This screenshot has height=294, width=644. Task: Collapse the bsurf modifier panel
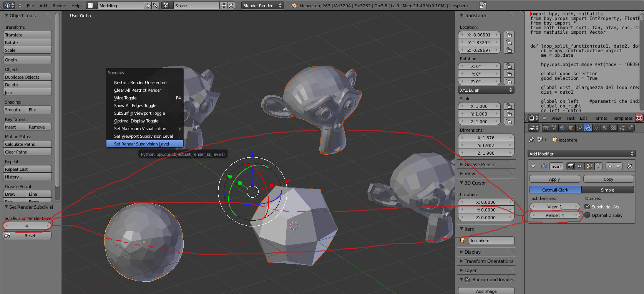click(533, 166)
